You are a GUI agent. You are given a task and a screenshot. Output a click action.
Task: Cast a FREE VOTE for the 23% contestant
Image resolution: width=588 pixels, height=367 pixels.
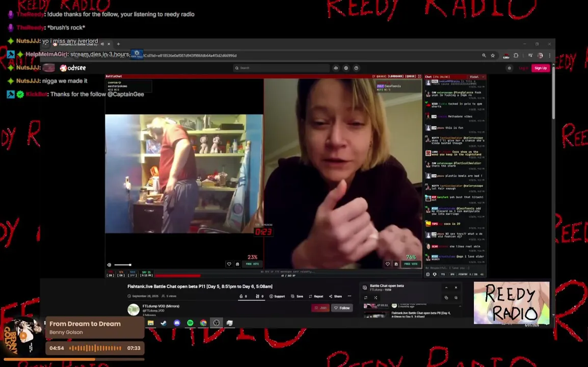252,264
